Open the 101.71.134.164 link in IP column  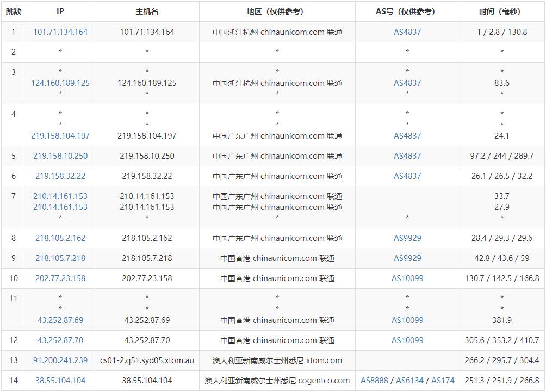[x=60, y=32]
